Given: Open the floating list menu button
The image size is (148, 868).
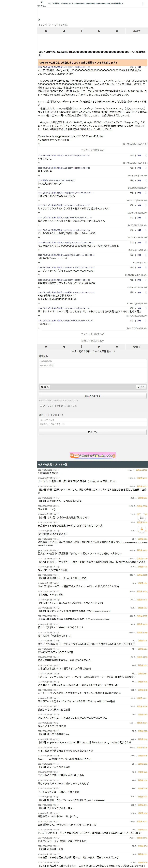Looking at the screenshot, I should (142, 517).
